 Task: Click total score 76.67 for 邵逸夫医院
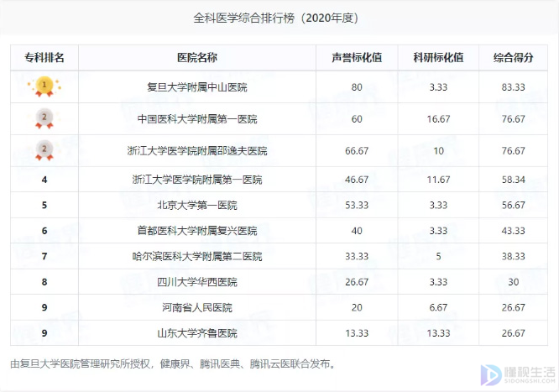tap(514, 150)
